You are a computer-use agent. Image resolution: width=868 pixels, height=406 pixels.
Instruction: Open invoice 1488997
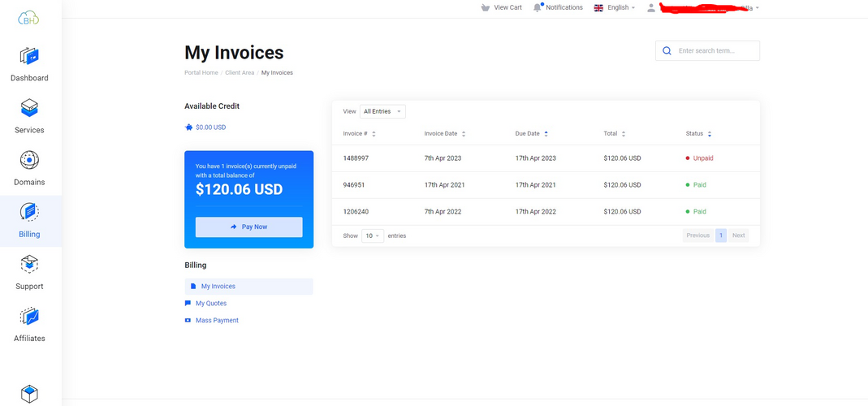[356, 158]
